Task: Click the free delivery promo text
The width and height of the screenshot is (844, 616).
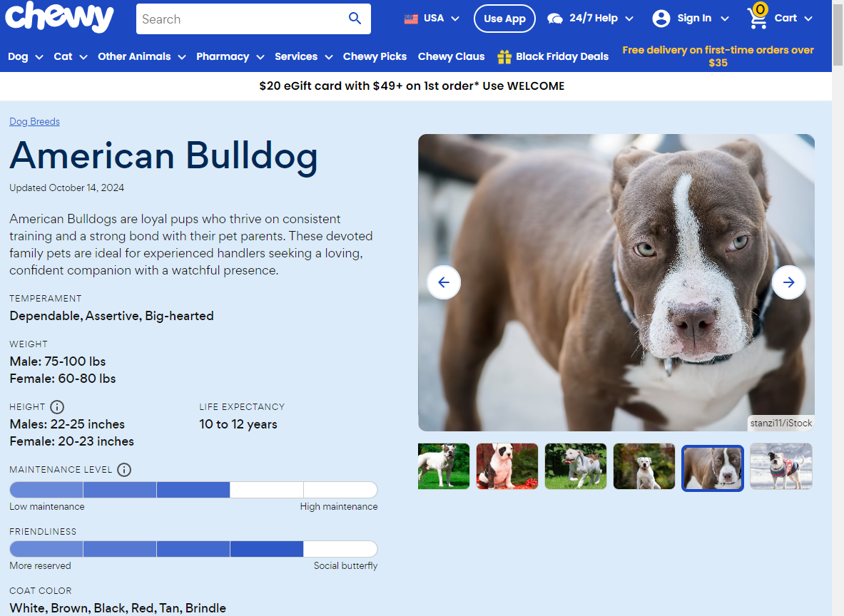Action: pos(718,56)
